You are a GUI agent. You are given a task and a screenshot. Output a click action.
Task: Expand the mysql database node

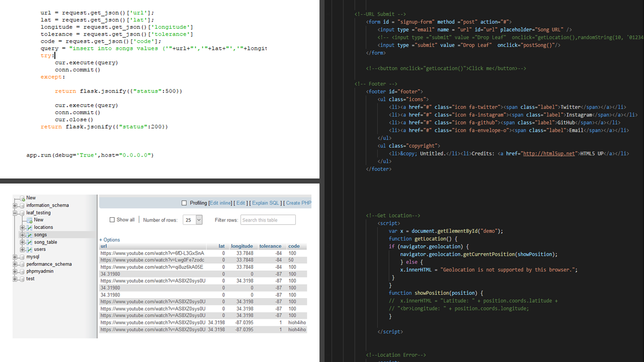(15, 257)
